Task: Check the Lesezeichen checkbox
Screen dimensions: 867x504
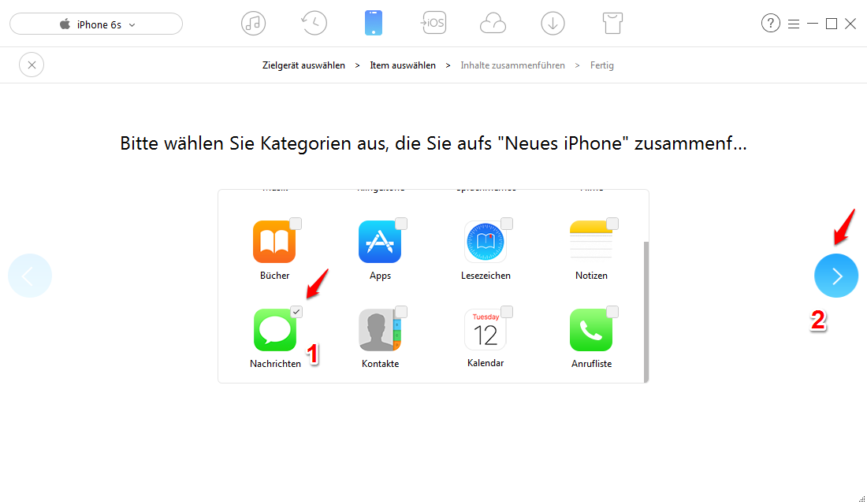Action: 507,224
